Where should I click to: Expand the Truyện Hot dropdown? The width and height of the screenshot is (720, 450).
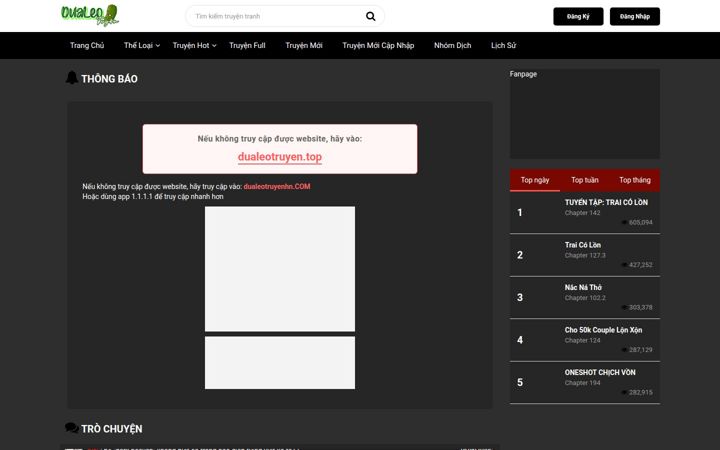point(194,45)
